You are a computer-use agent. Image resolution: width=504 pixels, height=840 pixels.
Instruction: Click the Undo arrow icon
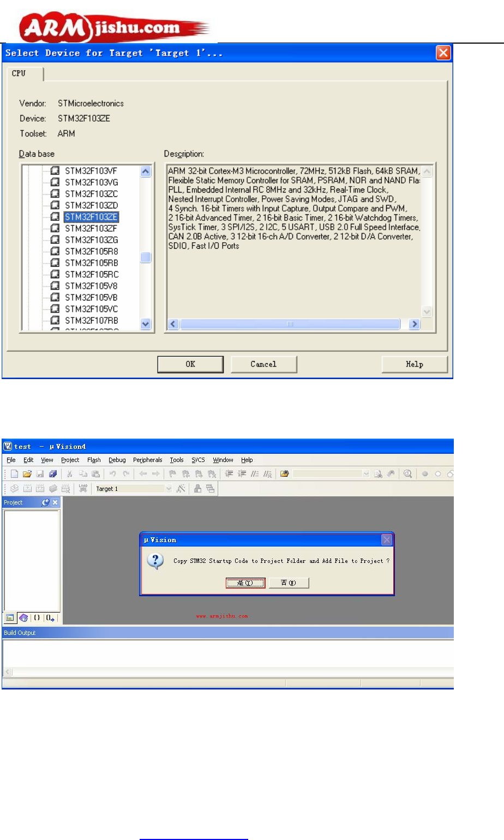(113, 474)
